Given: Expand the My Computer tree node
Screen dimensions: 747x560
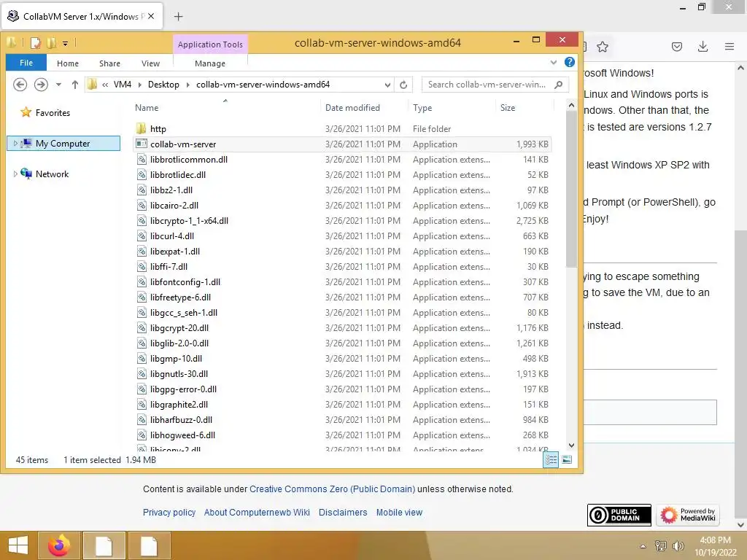Looking at the screenshot, I should pos(15,144).
